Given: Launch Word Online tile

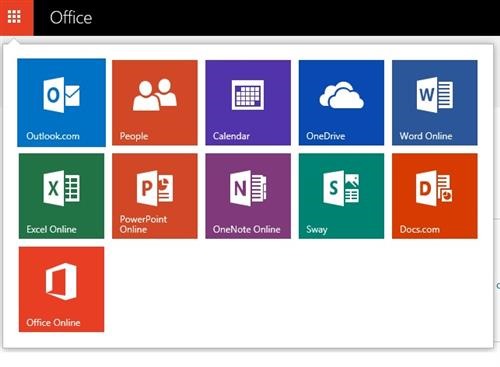Looking at the screenshot, I should click(x=435, y=103).
